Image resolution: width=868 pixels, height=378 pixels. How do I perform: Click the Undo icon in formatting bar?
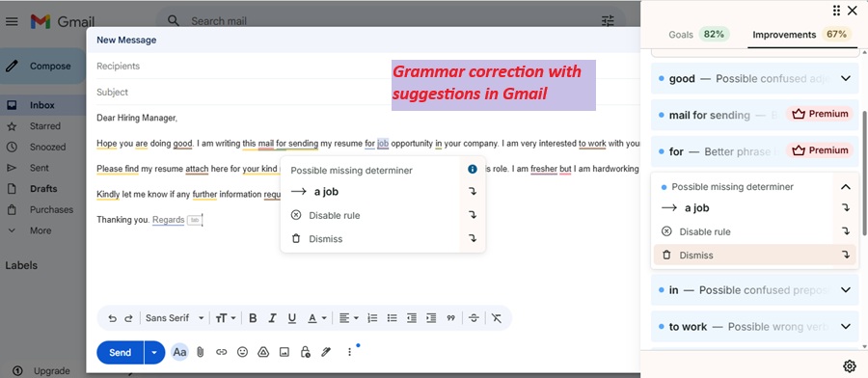click(113, 318)
